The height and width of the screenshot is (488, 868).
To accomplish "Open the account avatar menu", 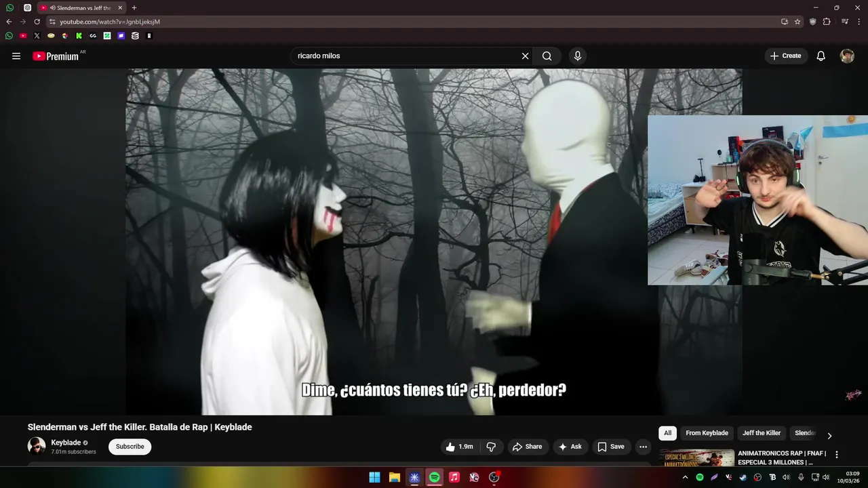I will point(847,56).
